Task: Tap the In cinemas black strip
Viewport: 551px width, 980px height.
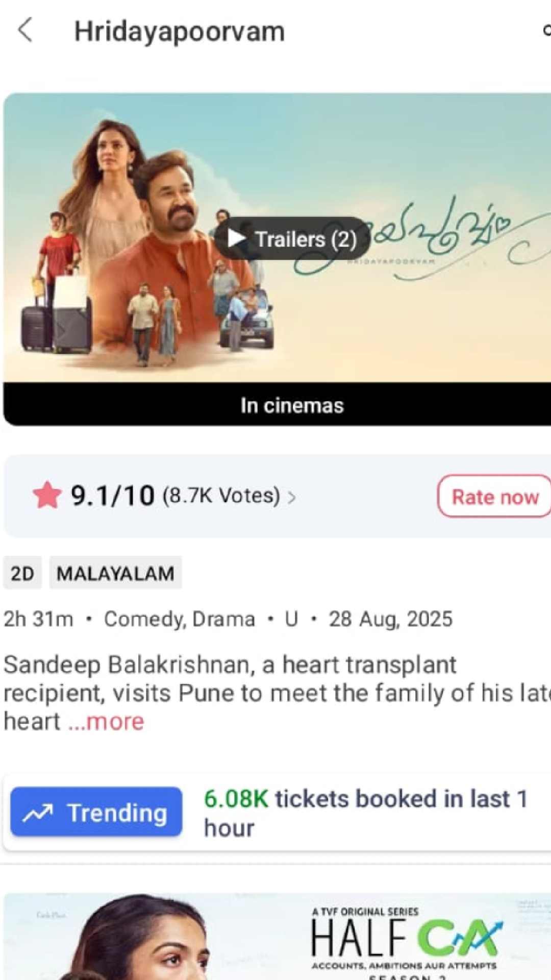Action: click(x=277, y=405)
